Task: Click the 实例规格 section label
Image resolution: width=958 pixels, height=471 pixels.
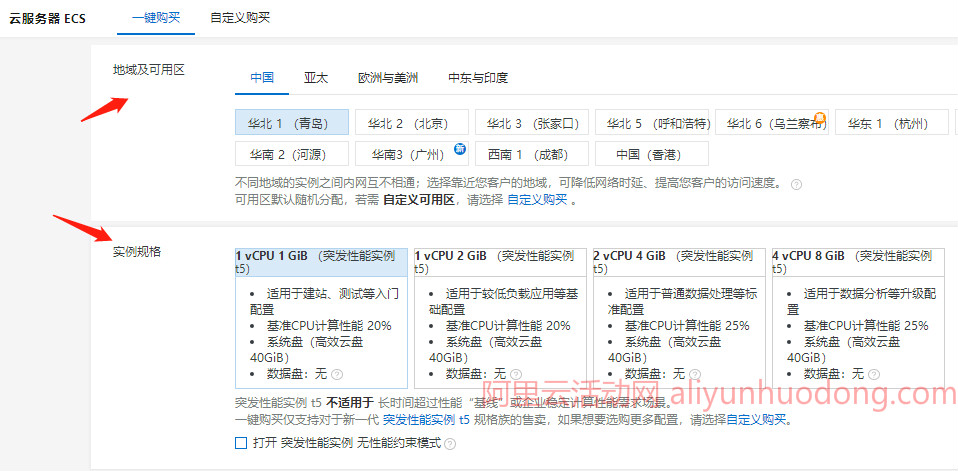Action: (x=137, y=251)
